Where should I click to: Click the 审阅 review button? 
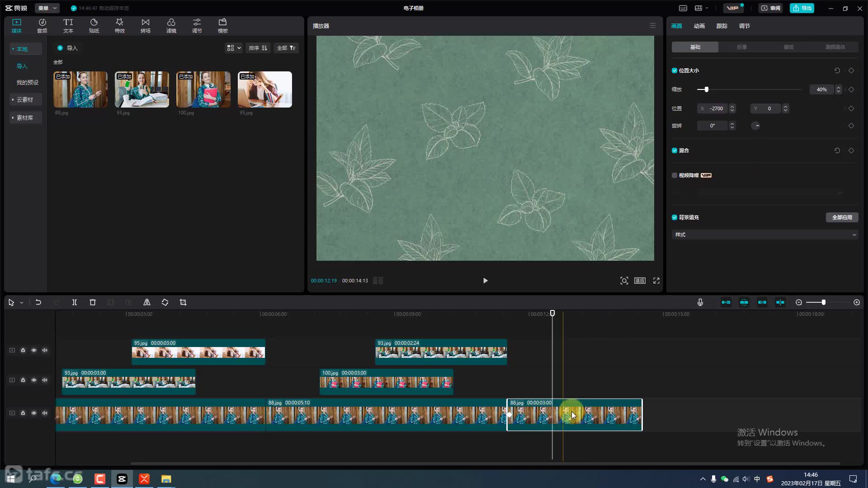(771, 8)
